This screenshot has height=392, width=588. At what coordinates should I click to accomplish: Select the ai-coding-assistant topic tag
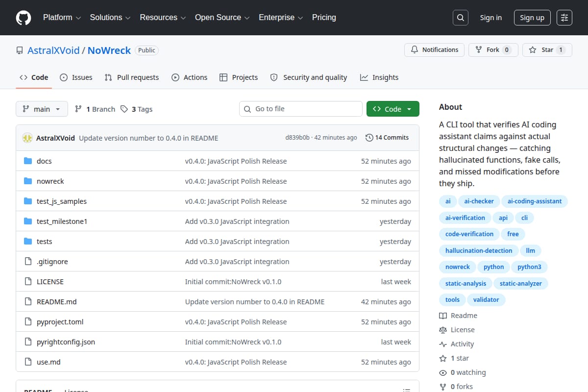pyautogui.click(x=535, y=201)
